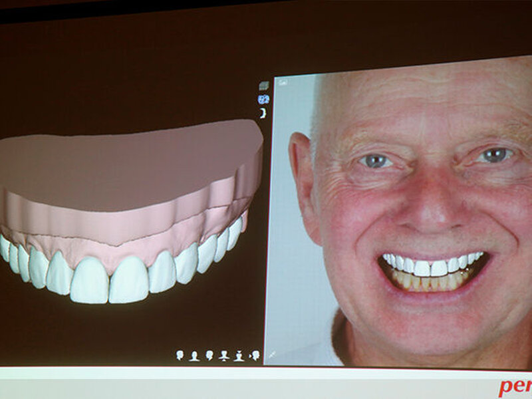532x399 pixels.
Task: Choose the third head view preset icon
Action: 209,356
